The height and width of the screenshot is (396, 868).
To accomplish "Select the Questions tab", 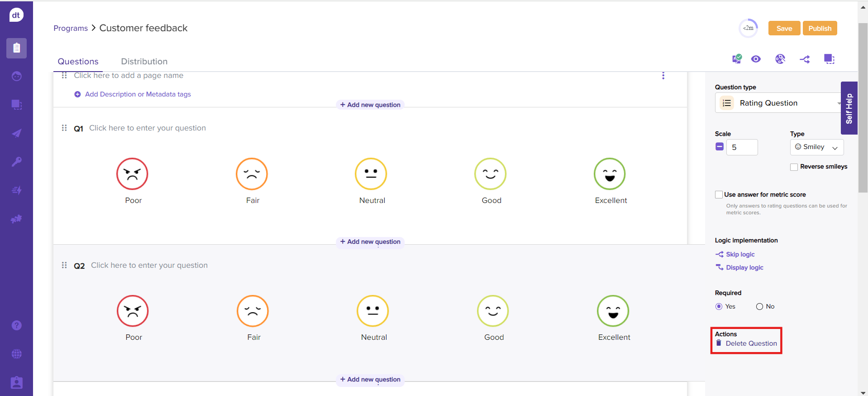I will 78,62.
